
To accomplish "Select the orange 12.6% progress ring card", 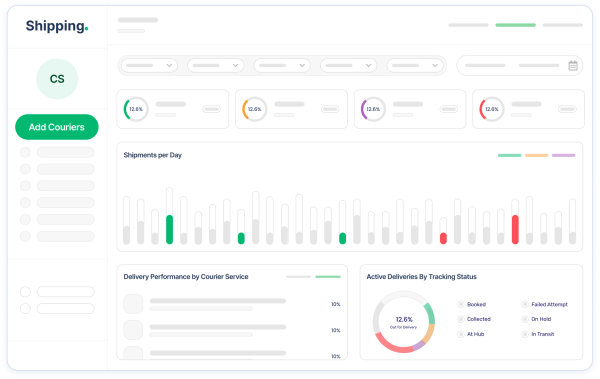I will coord(291,109).
